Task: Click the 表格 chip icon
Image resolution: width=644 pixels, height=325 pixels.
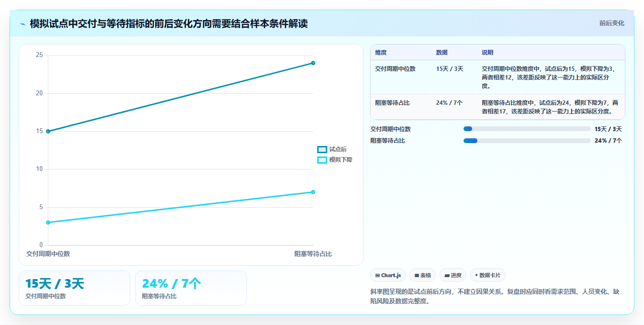Action: 417,276
